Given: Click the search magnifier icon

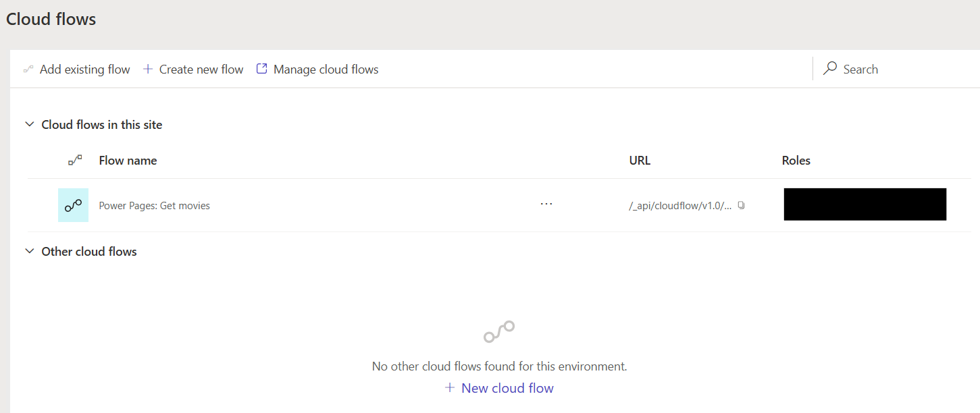Looking at the screenshot, I should (x=830, y=68).
